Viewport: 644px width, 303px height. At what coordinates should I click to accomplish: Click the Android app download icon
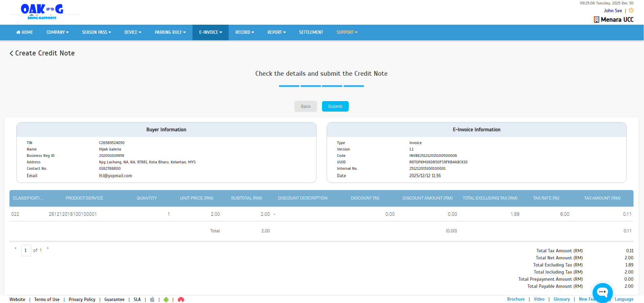[x=166, y=299]
